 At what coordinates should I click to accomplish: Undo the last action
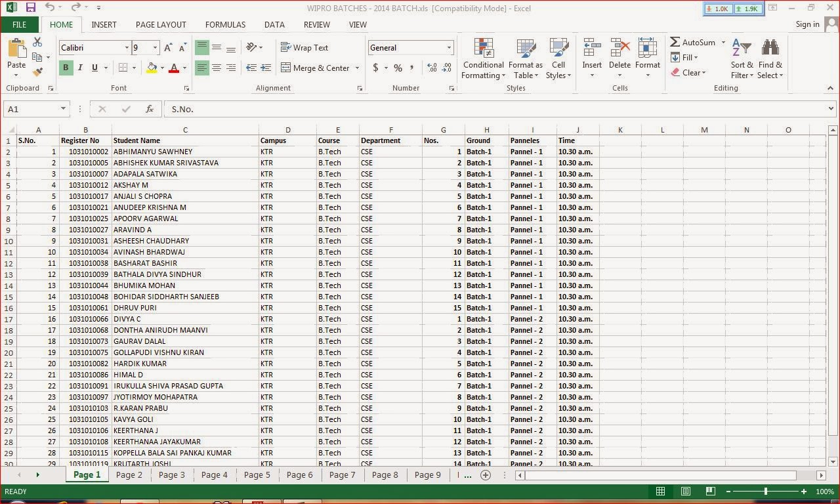(50, 8)
